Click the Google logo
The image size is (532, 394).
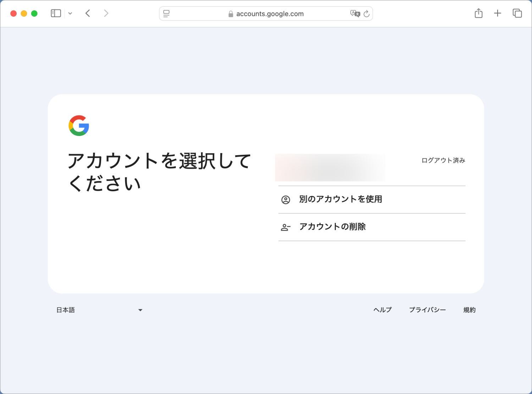click(x=79, y=125)
